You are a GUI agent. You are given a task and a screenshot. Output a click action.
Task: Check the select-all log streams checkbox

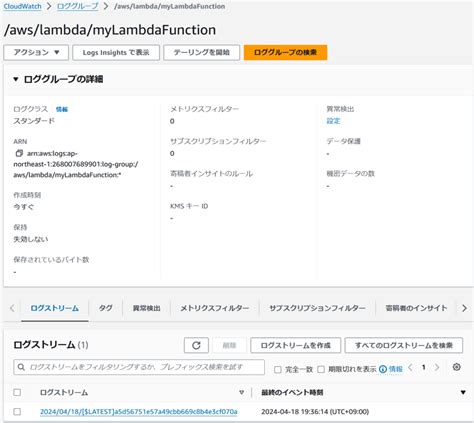[17, 392]
